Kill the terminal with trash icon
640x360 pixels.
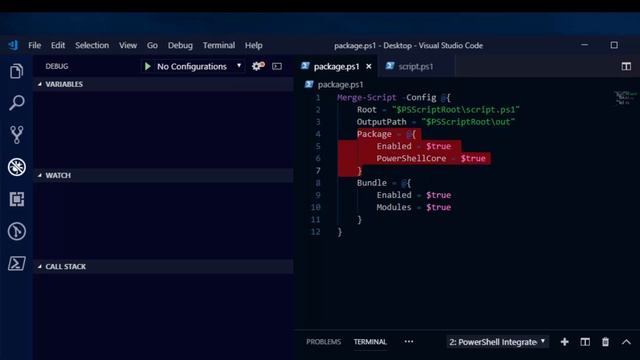coord(605,342)
